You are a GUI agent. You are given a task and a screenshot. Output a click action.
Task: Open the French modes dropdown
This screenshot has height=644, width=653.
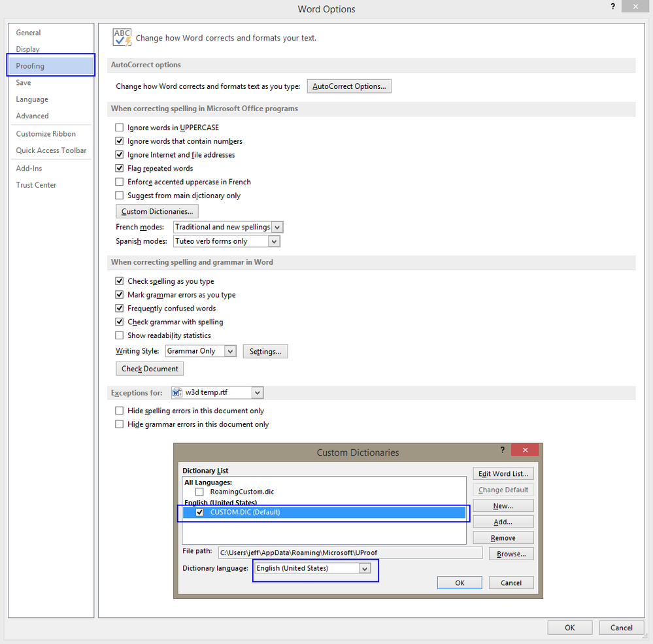coord(277,227)
